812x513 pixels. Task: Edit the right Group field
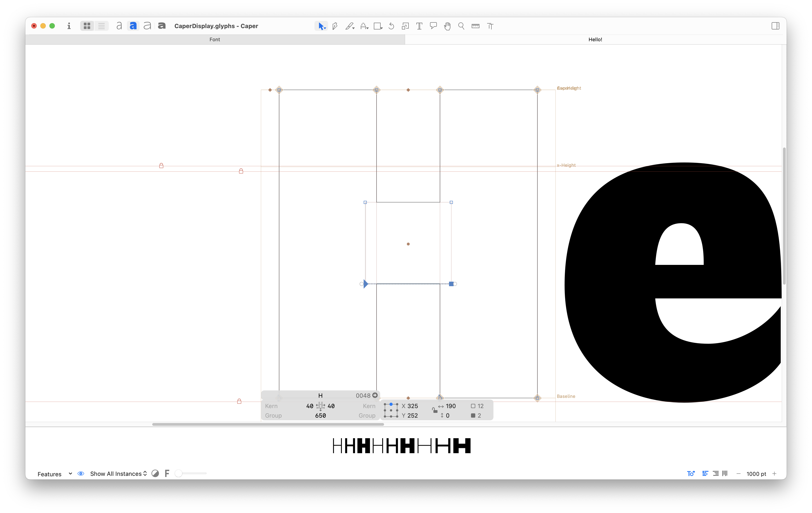coord(367,416)
